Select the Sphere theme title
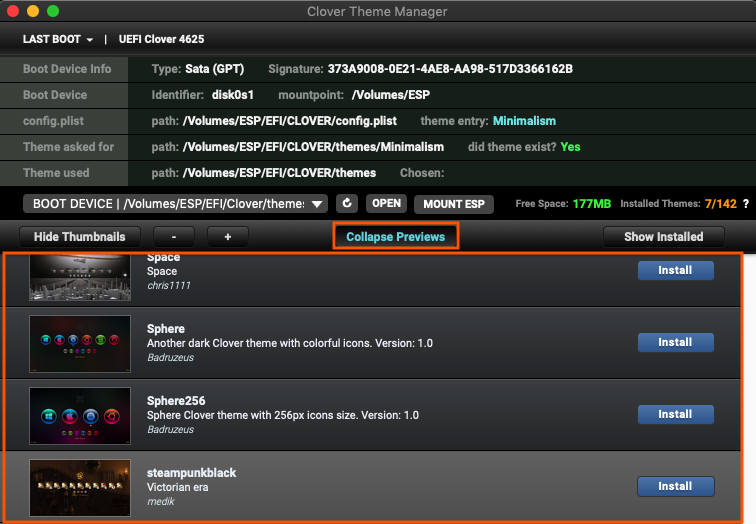The image size is (756, 524). [166, 329]
